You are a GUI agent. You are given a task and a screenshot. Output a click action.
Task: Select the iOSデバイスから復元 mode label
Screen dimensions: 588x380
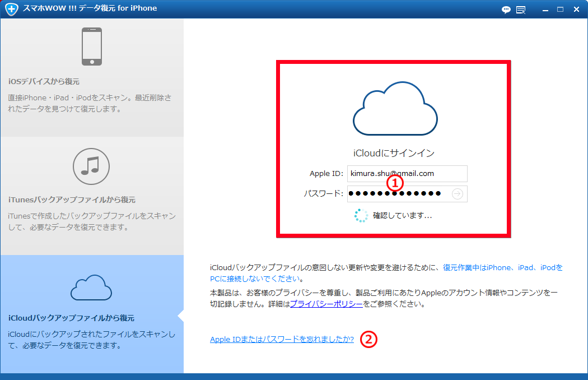pyautogui.click(x=44, y=81)
